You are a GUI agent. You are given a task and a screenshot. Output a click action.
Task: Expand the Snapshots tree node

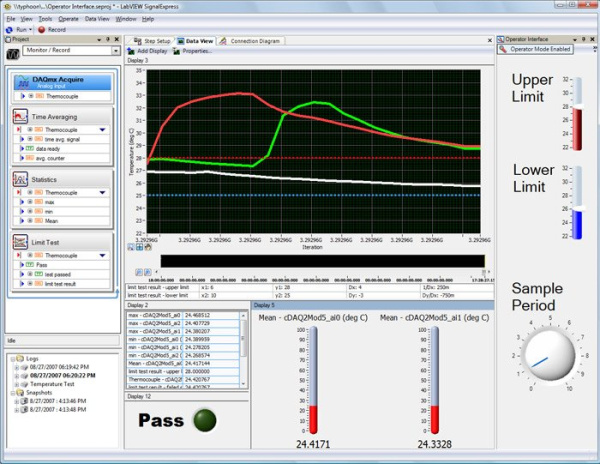click(x=12, y=392)
